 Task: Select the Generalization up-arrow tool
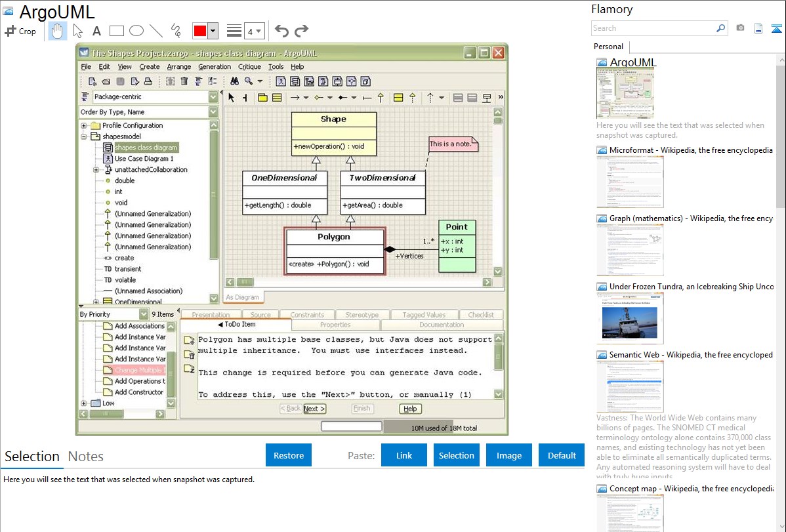(381, 98)
